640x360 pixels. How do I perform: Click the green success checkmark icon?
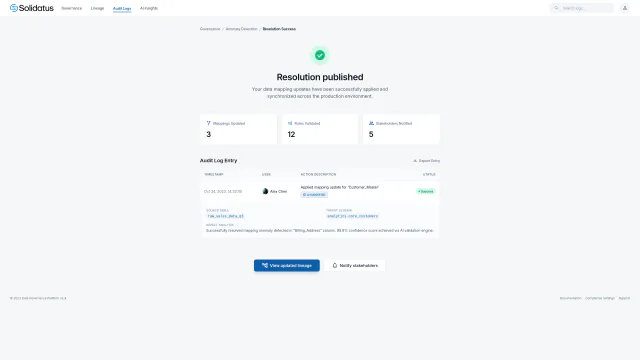pos(320,55)
